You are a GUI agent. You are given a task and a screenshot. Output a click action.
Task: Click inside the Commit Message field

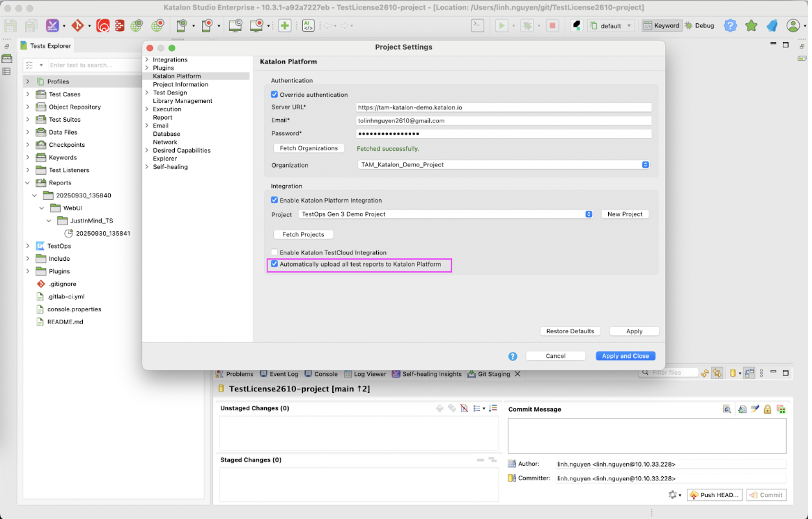click(646, 435)
